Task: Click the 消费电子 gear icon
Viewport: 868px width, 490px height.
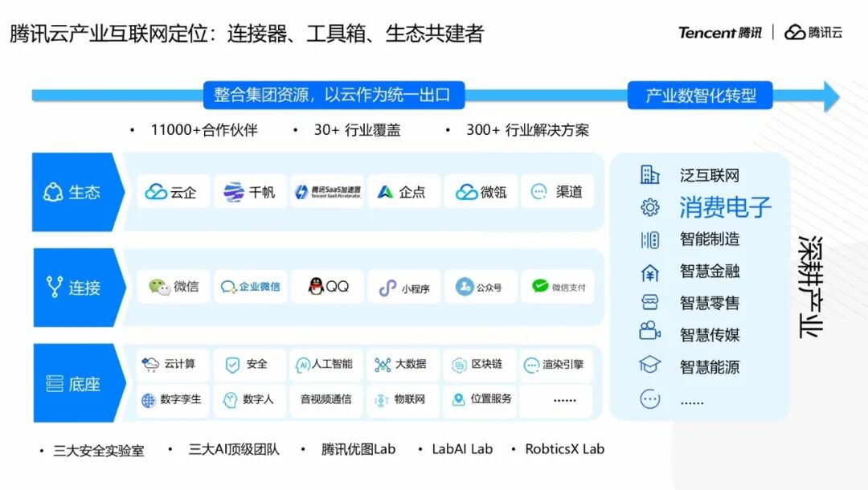Action: pos(650,206)
